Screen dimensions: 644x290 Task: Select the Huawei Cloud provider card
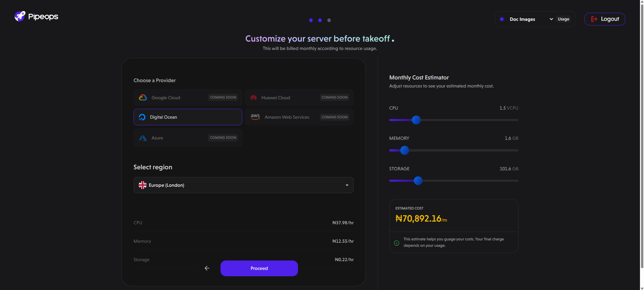299,98
